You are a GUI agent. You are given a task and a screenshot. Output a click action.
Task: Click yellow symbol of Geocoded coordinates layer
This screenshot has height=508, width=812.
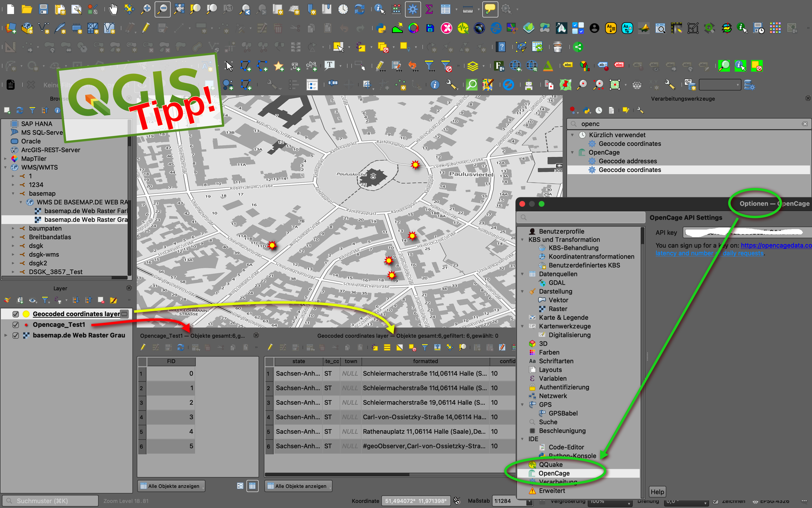coord(26,314)
